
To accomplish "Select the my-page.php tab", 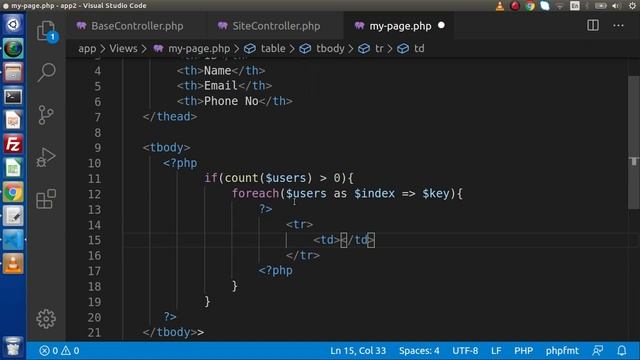I will tap(400, 26).
